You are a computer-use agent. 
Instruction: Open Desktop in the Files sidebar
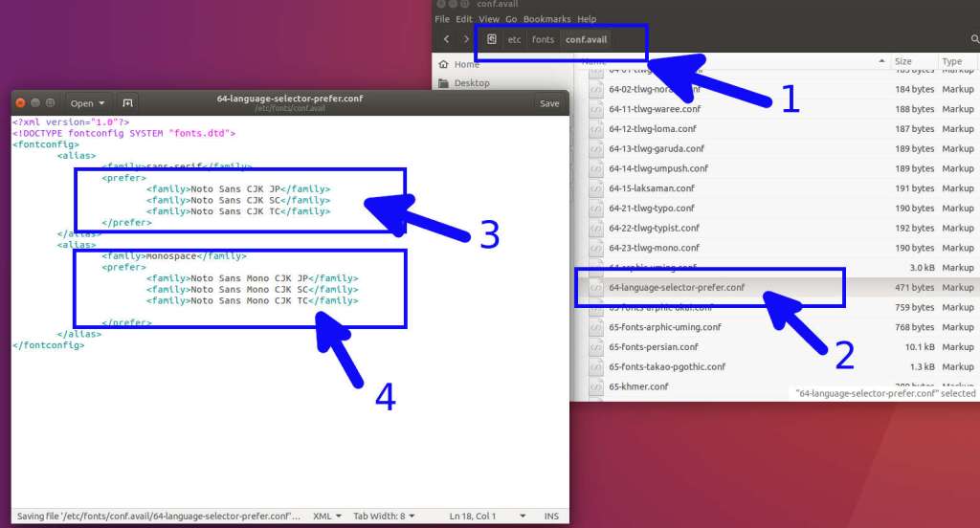point(471,83)
